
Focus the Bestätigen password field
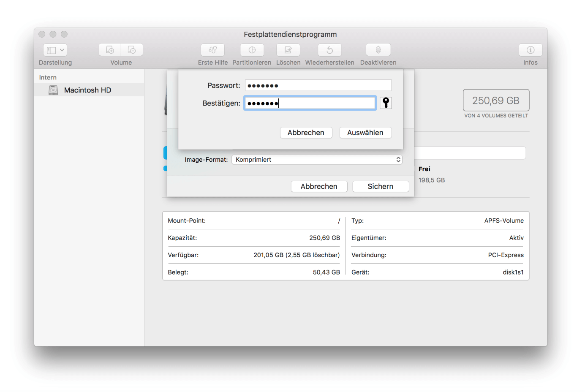pos(310,103)
